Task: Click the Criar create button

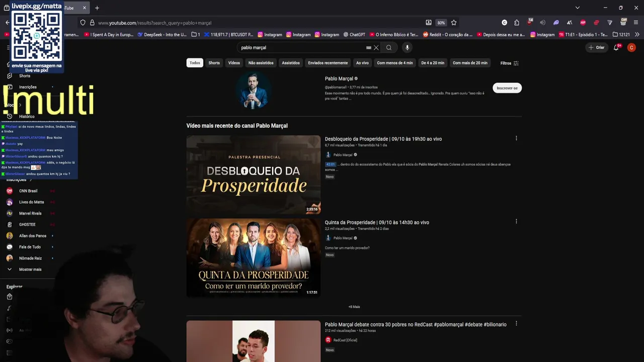Action: pyautogui.click(x=596, y=47)
